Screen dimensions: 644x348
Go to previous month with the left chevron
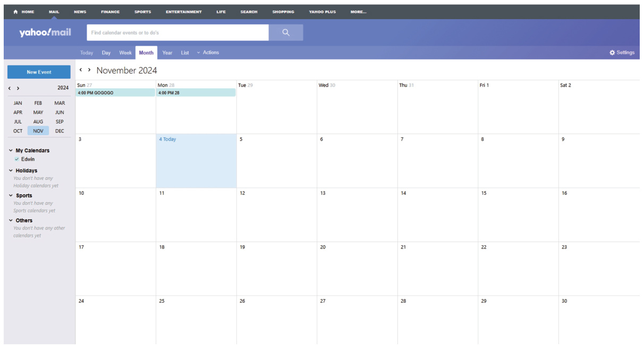click(x=80, y=69)
